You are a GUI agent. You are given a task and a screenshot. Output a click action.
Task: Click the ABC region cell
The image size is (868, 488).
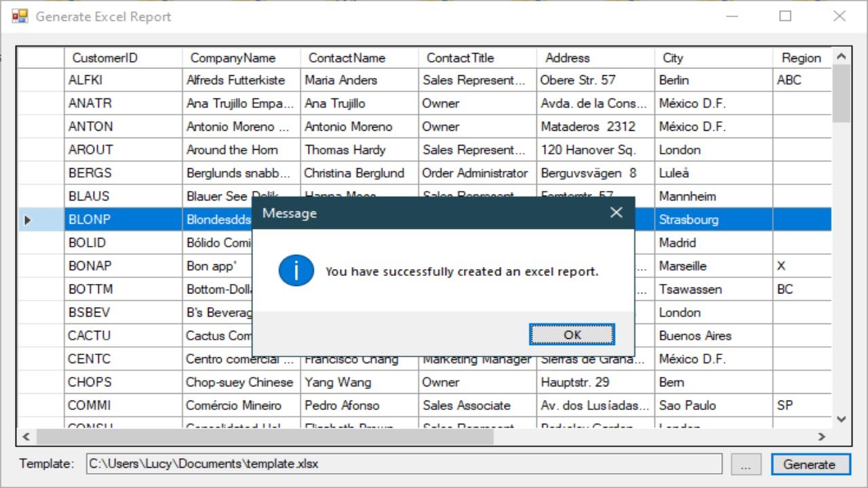(x=802, y=80)
